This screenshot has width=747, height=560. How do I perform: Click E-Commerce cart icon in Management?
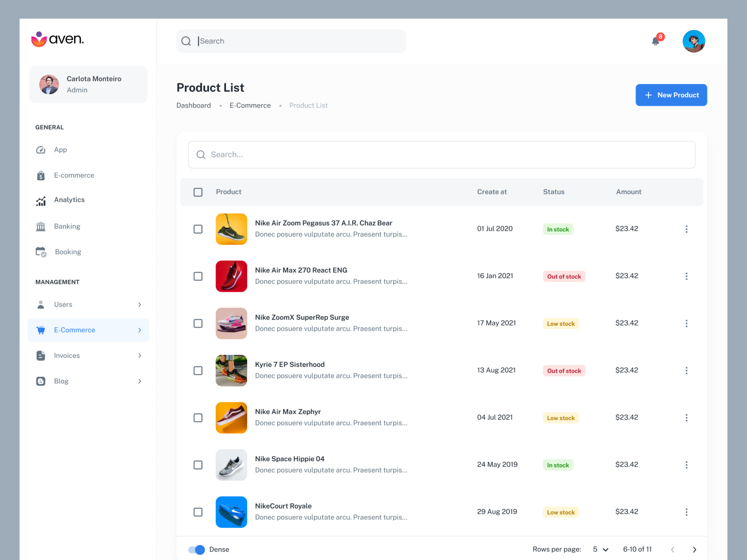(41, 330)
